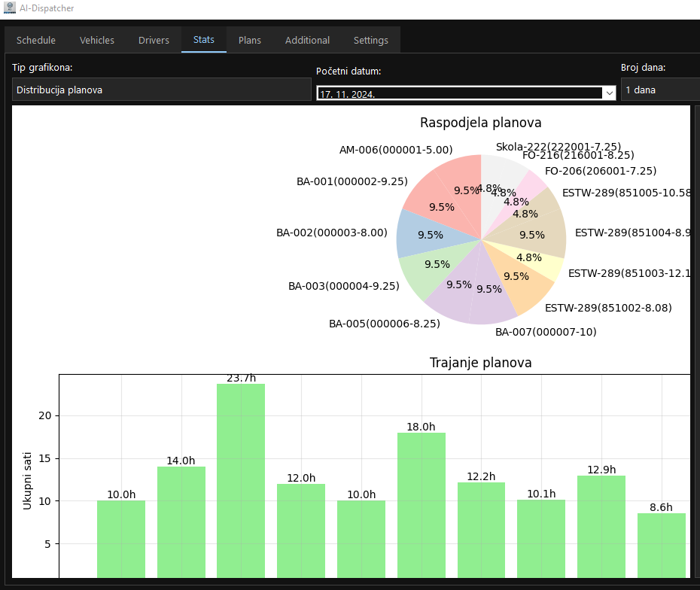Click the 8.6h bar in Trajanje planova
This screenshot has height=590, width=700.
pos(661,545)
